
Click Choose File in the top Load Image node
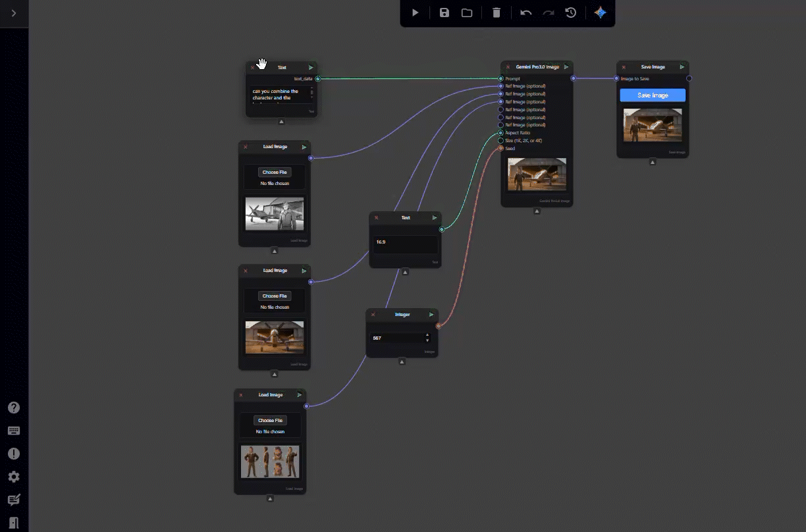tap(275, 173)
